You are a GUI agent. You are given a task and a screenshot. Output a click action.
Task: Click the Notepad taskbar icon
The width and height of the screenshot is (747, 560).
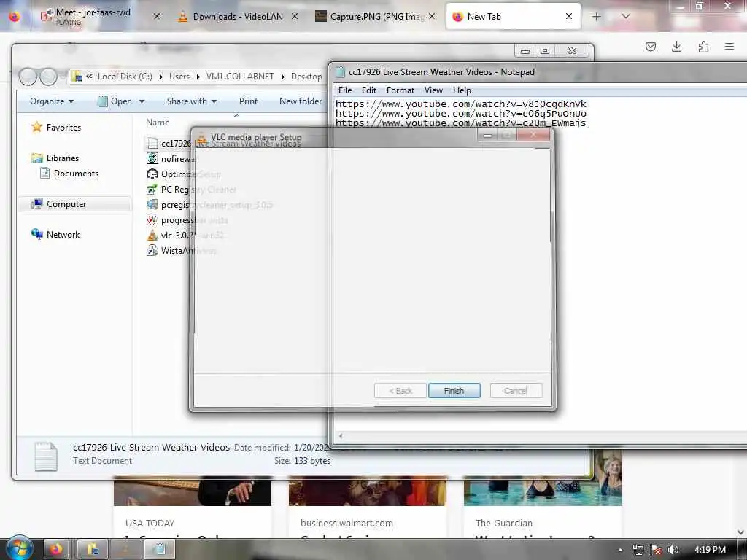pyautogui.click(x=160, y=550)
